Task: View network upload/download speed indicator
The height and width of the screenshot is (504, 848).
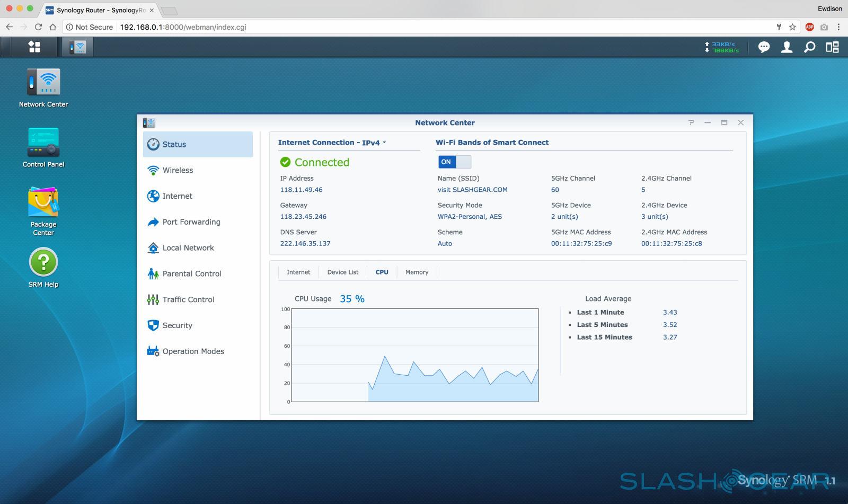Action: click(x=721, y=47)
